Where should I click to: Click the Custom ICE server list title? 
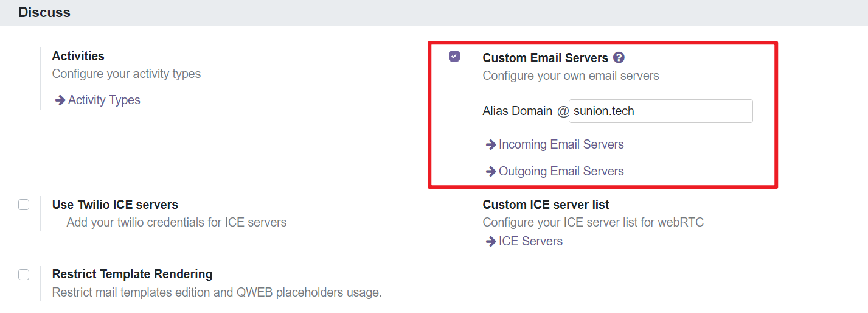click(546, 205)
